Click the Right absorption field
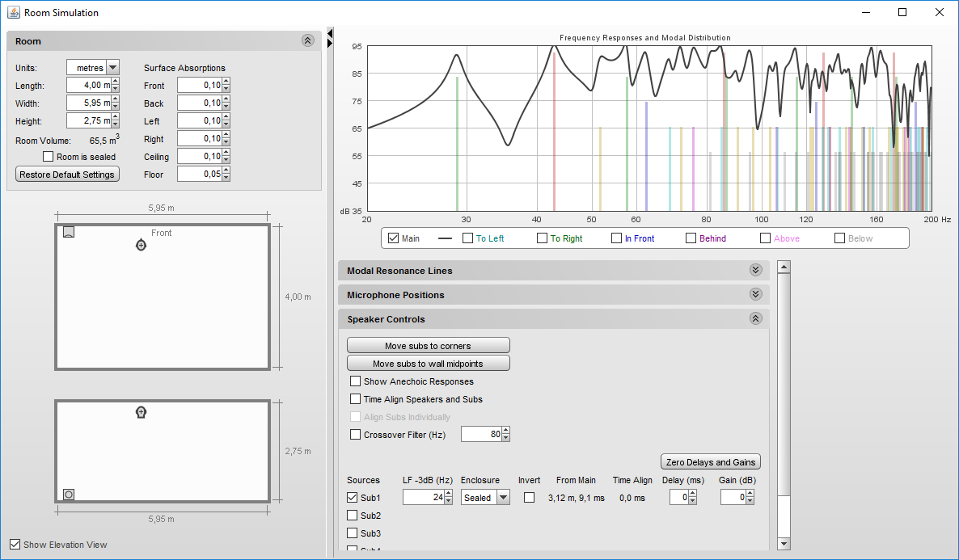This screenshot has height=560, width=959. (200, 138)
